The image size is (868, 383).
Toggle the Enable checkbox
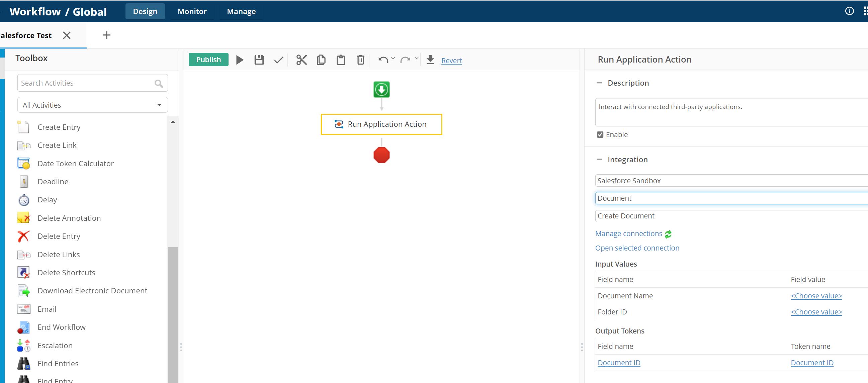tap(600, 135)
